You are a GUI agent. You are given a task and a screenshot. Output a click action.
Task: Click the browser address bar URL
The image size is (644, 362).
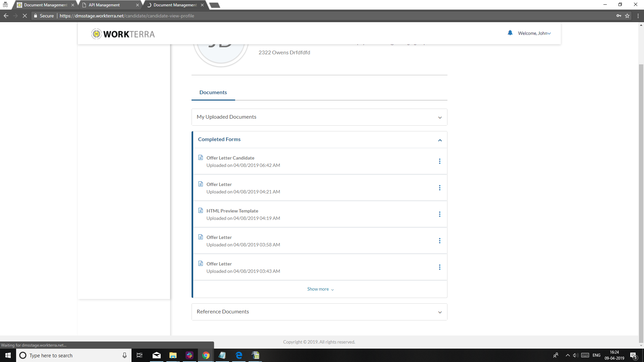pos(127,16)
